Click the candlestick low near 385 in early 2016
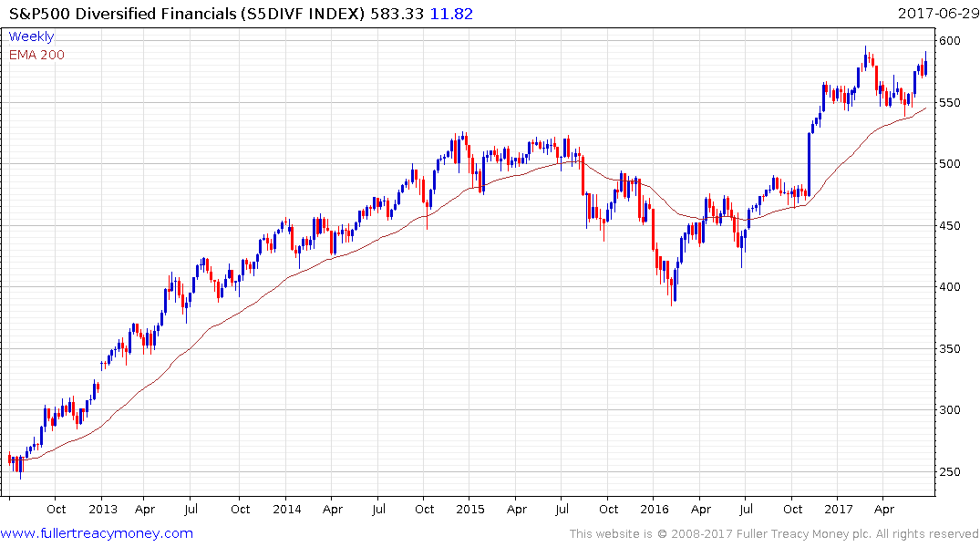The height and width of the screenshot is (547, 980). click(x=672, y=291)
